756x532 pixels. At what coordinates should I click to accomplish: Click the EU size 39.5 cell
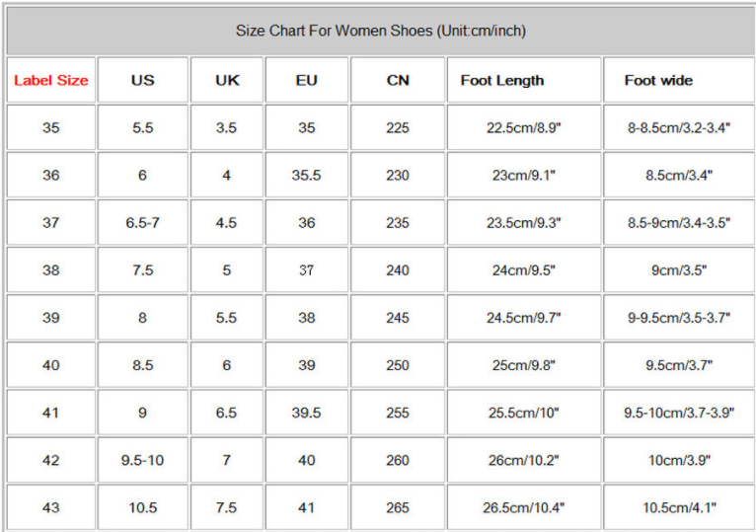[307, 413]
